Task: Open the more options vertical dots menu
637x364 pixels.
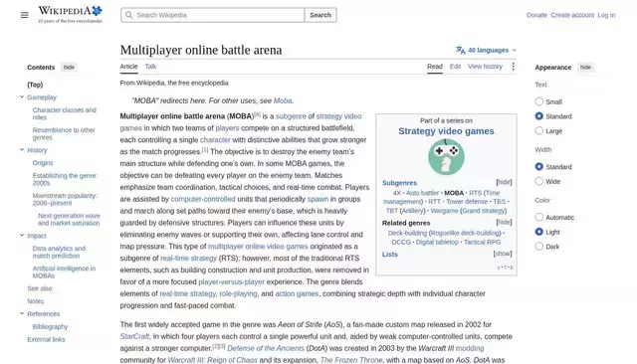Action: tap(514, 67)
